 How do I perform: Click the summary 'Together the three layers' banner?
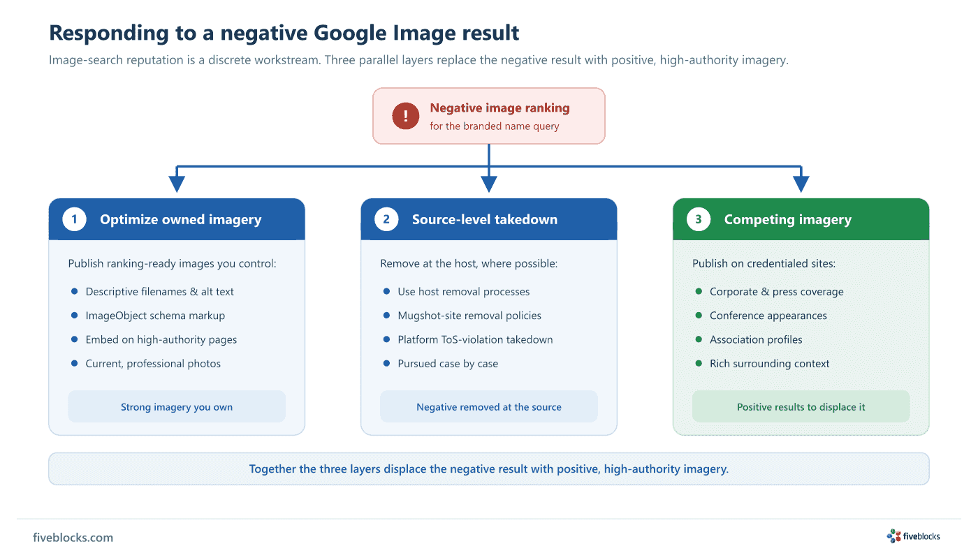[489, 469]
